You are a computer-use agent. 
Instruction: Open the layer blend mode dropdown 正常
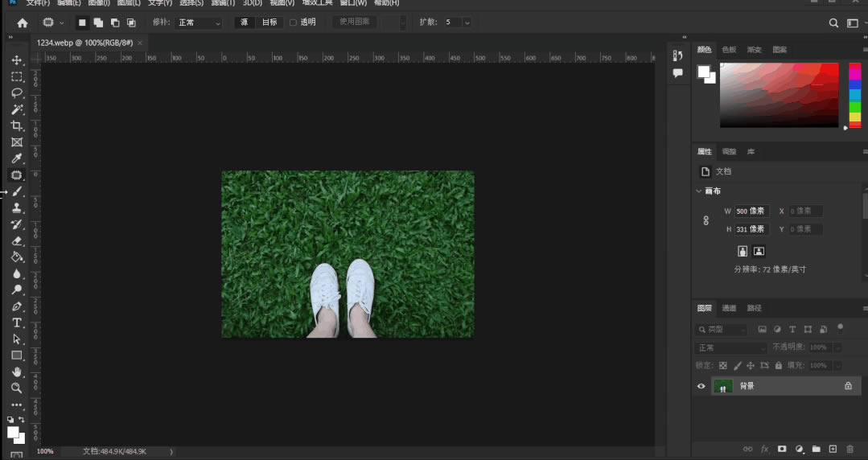730,347
